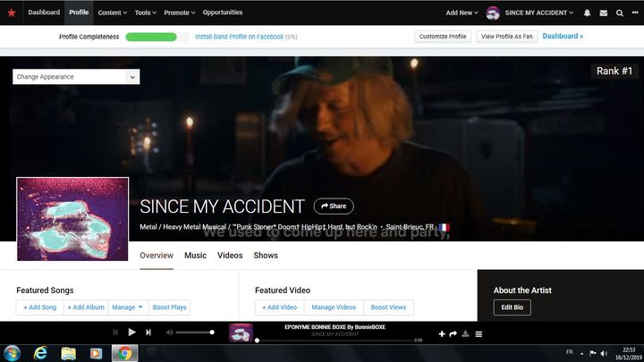644x362 pixels.
Task: Click the French flag next to Saint-Brieuc
Action: 444,227
